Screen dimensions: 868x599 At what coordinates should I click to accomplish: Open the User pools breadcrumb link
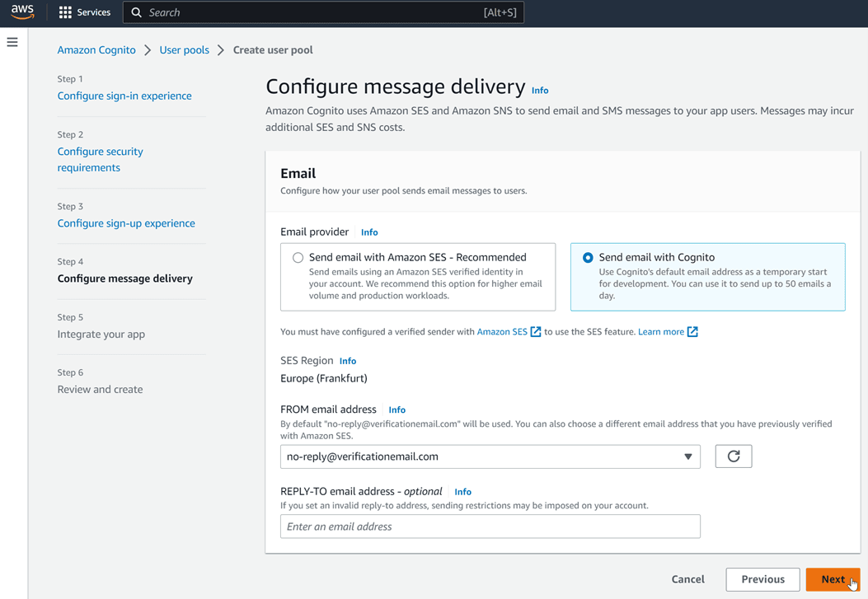click(184, 49)
